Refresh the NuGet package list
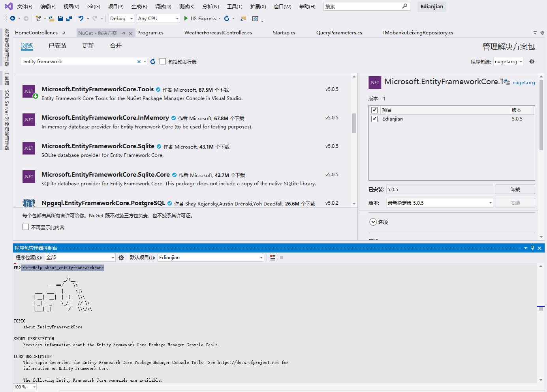Image resolution: width=547 pixels, height=392 pixels. 153,62
